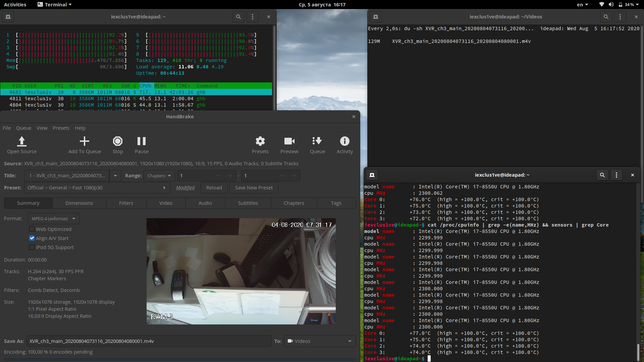Click the volume icon in top bar
This screenshot has height=362, width=644.
point(611,5)
